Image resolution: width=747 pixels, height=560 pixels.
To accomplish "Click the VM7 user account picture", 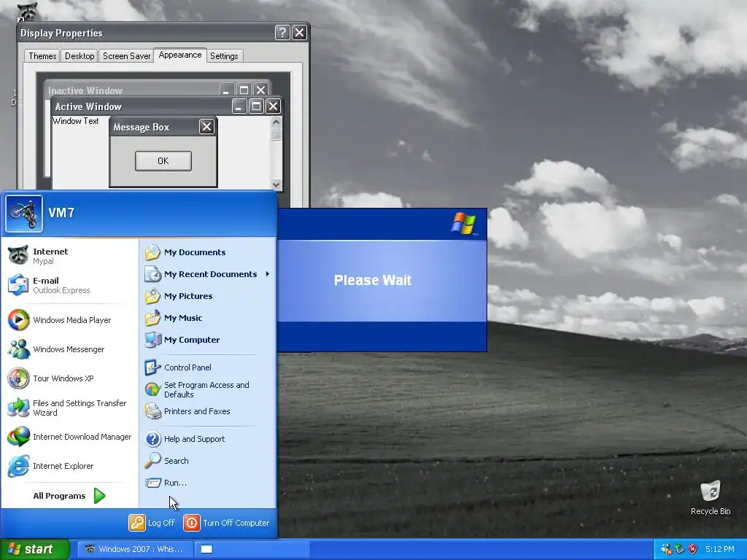I will pos(24,214).
